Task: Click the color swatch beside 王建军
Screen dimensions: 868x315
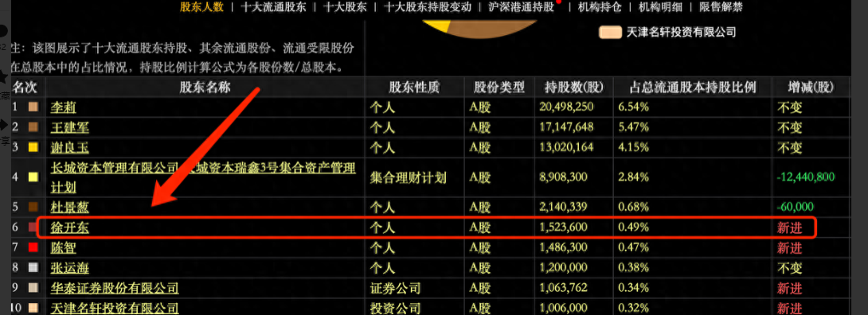Action: (33, 127)
